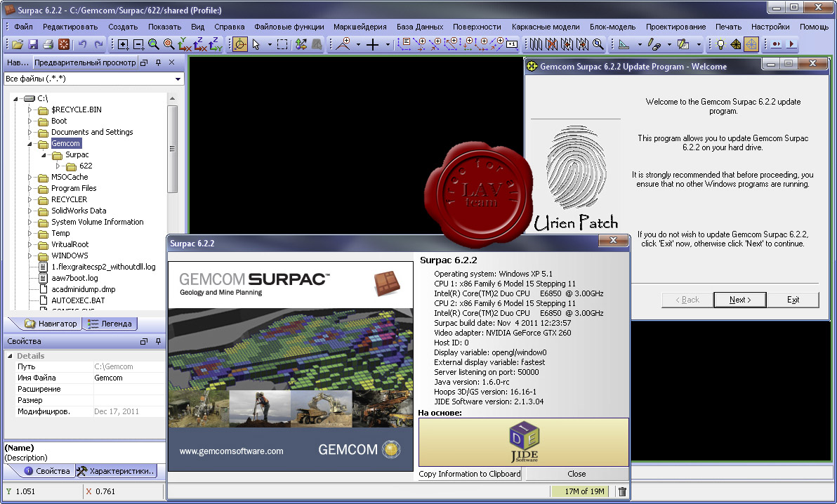Screen dimensions: 837x504
Task: Click the orange reset graphics icon
Action: (x=63, y=45)
